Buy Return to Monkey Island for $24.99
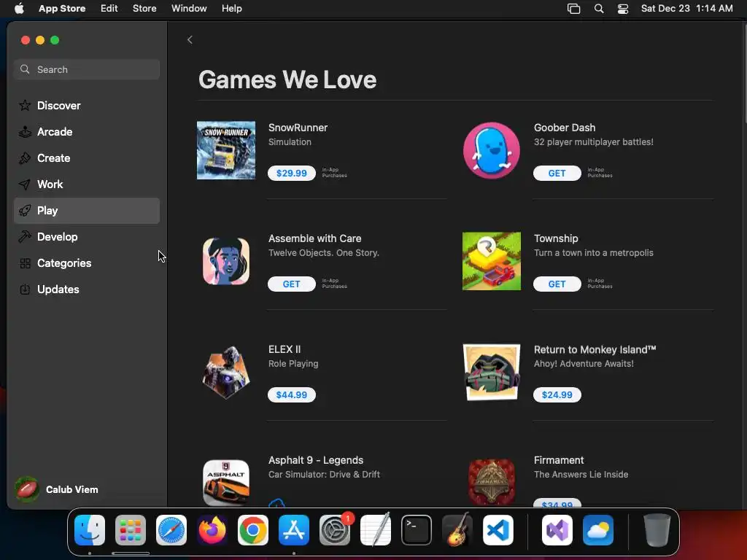Viewport: 747px width, 560px height. click(x=557, y=394)
